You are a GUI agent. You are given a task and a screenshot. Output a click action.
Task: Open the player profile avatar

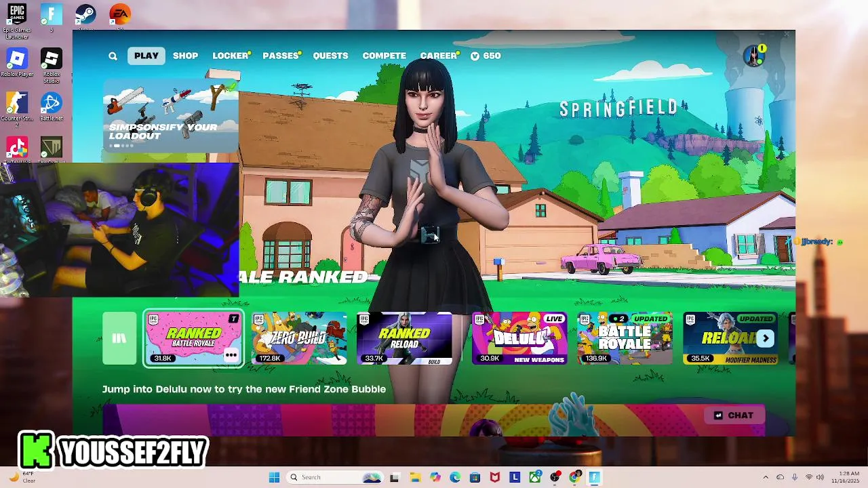753,56
